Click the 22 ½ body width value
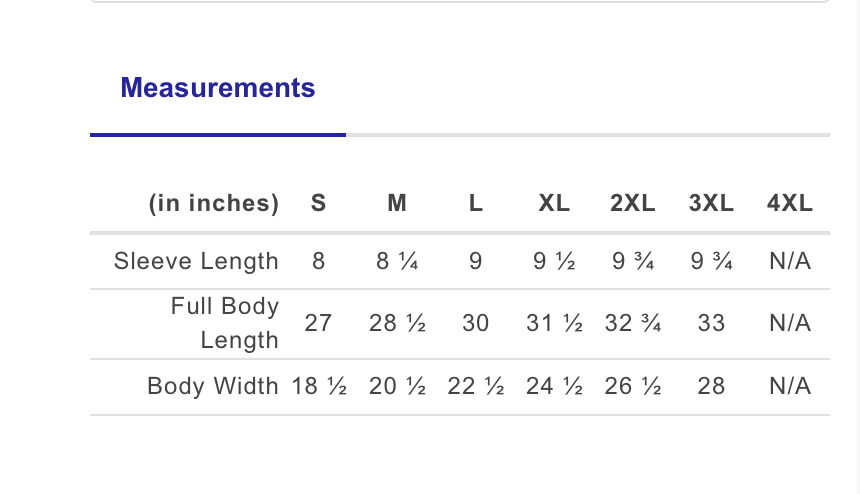Image resolution: width=860 pixels, height=494 pixels. (x=476, y=386)
